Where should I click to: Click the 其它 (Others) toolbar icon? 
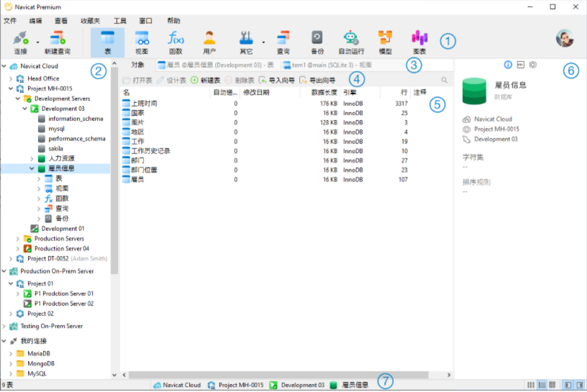(x=246, y=42)
